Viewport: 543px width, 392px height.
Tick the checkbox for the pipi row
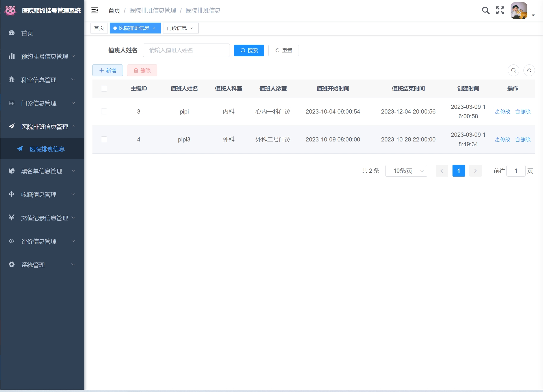point(104,112)
